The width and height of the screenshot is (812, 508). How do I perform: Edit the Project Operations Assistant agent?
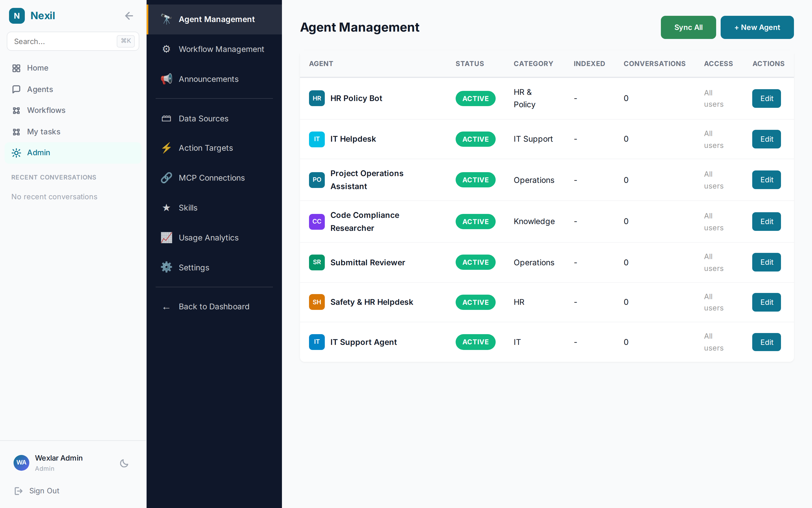766,180
